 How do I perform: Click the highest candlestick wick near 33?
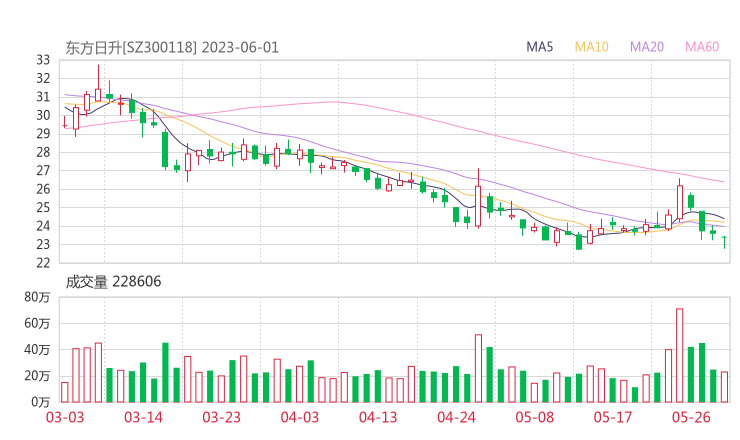point(98,85)
